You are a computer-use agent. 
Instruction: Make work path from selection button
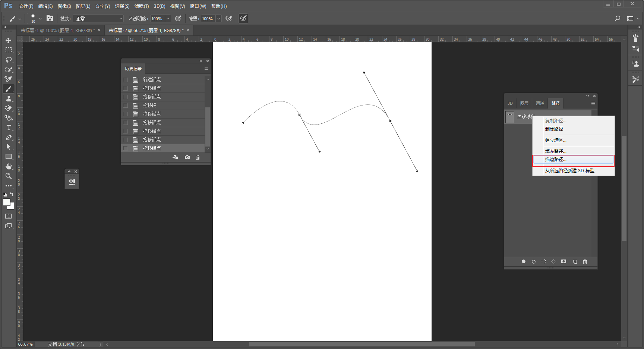click(x=553, y=262)
